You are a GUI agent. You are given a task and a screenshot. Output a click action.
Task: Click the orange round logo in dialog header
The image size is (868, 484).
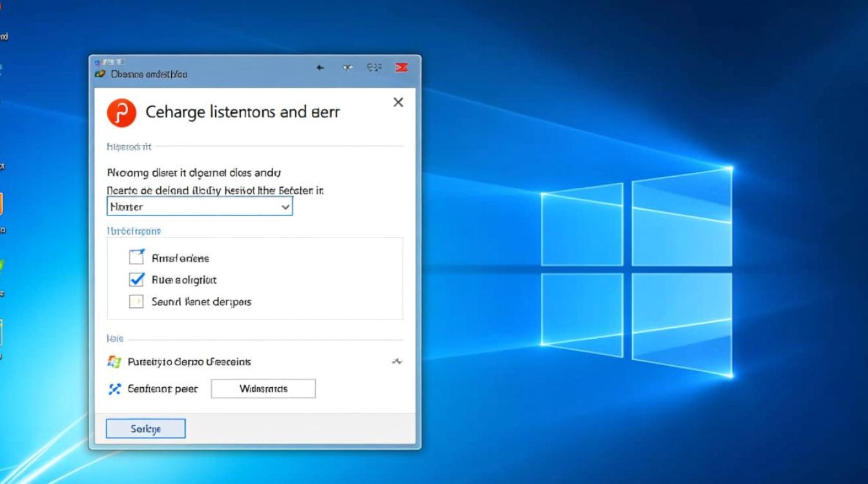pos(121,113)
